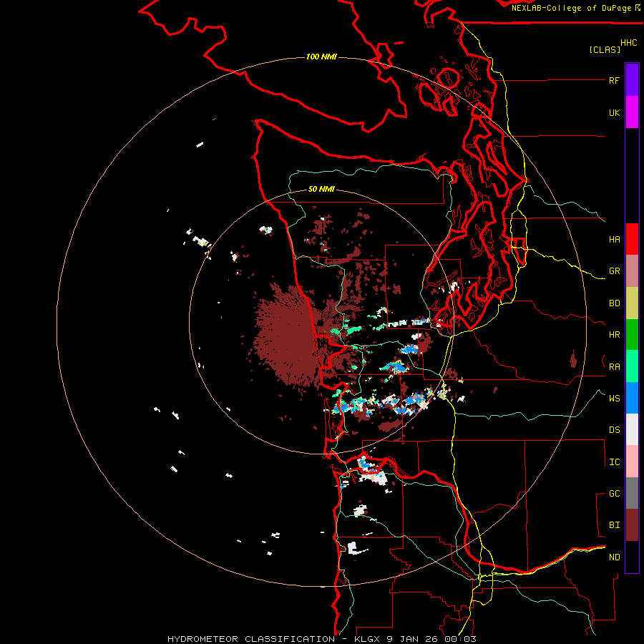This screenshot has height=644, width=644.
Task: Click the RF purple legend swatch
Action: tap(632, 80)
